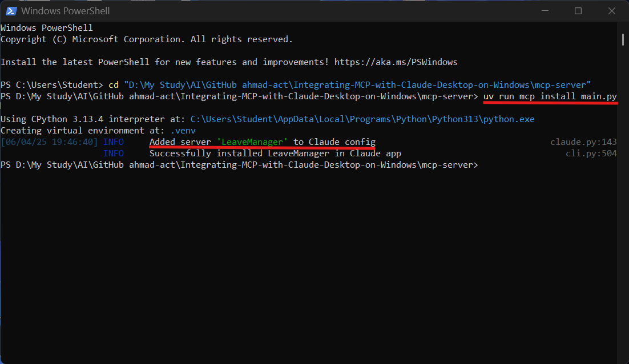Open the https://aka.ms/PSWindows link
The image size is (629, 364).
pos(396,62)
